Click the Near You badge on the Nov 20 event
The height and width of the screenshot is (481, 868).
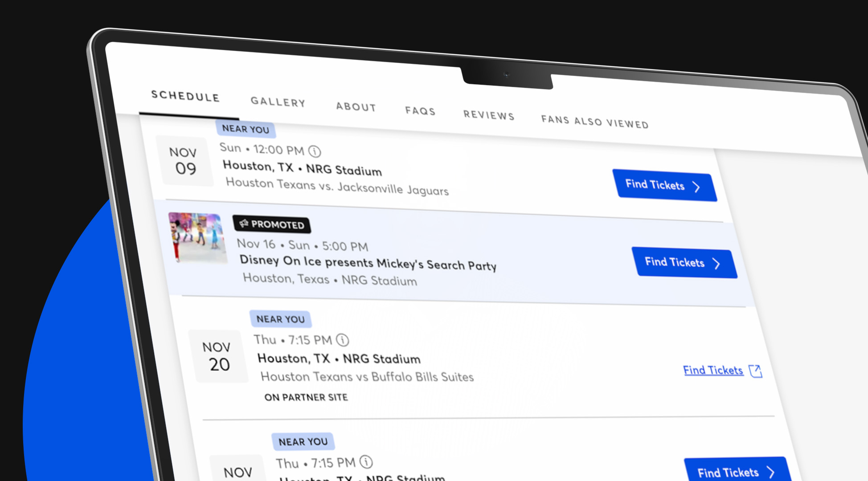point(281,319)
